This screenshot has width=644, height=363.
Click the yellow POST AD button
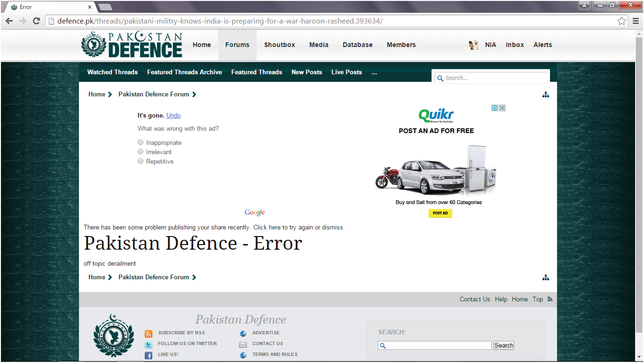[x=440, y=213]
